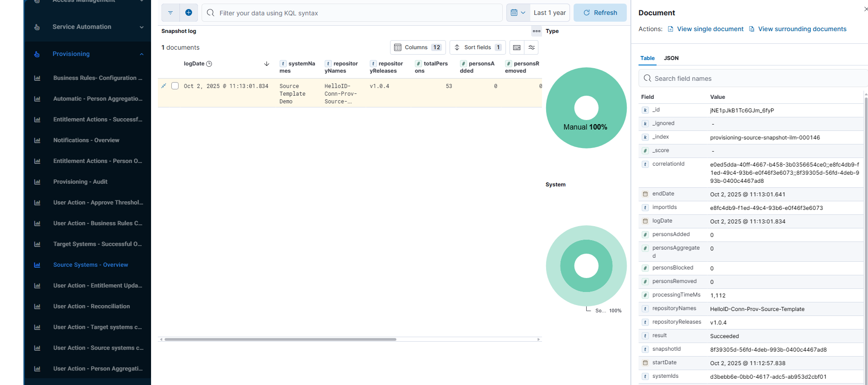Image resolution: width=868 pixels, height=385 pixels.
Task: Sort by logDate using the arrow icon
Action: tap(266, 64)
